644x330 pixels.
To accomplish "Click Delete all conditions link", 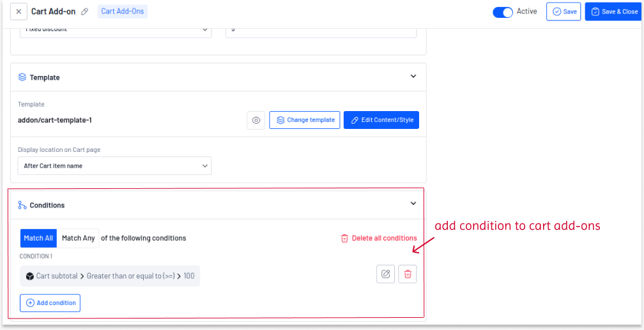I will [379, 238].
